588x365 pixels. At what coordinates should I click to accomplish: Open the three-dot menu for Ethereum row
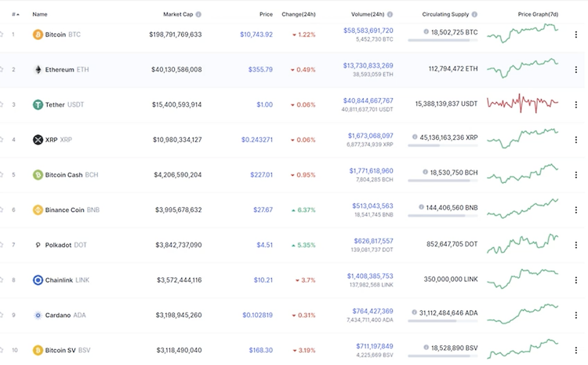tap(576, 70)
